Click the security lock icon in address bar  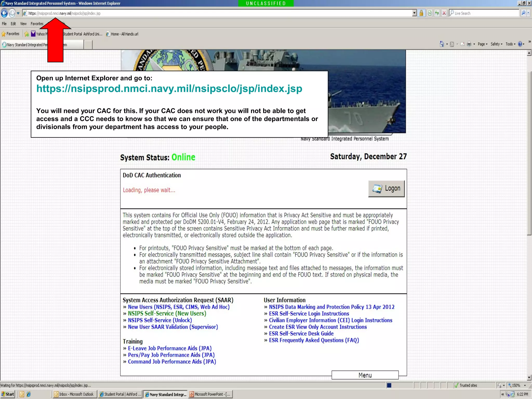point(421,13)
